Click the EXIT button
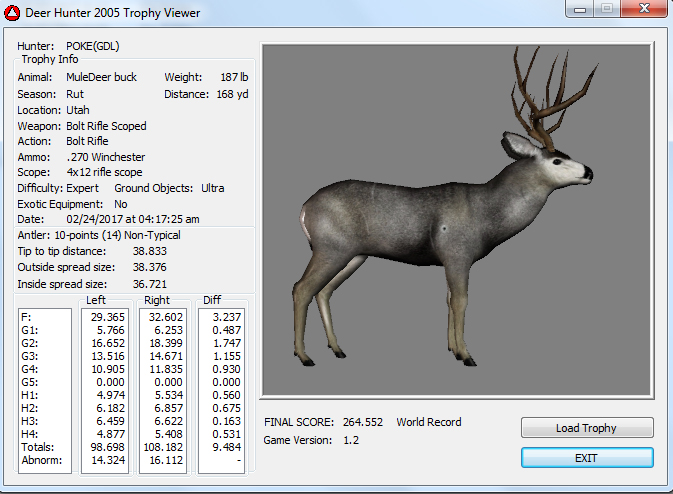Viewport: 673px width, 494px height. point(587,457)
